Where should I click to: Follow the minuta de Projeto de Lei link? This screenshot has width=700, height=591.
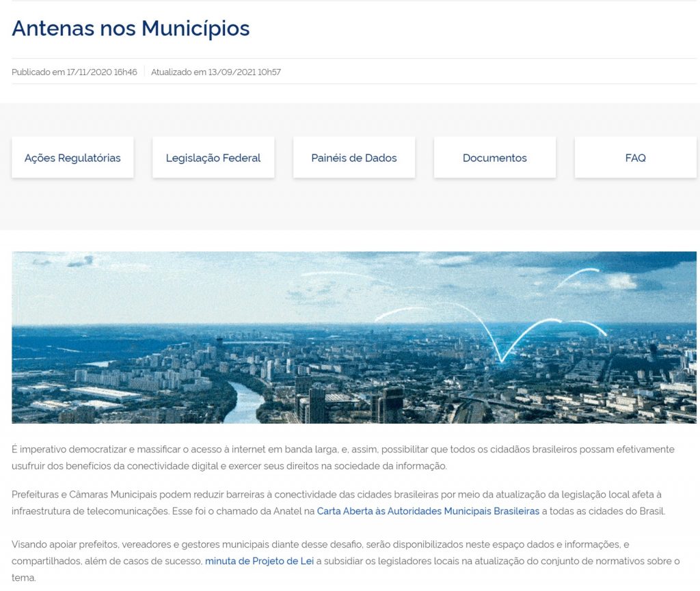[x=259, y=561]
